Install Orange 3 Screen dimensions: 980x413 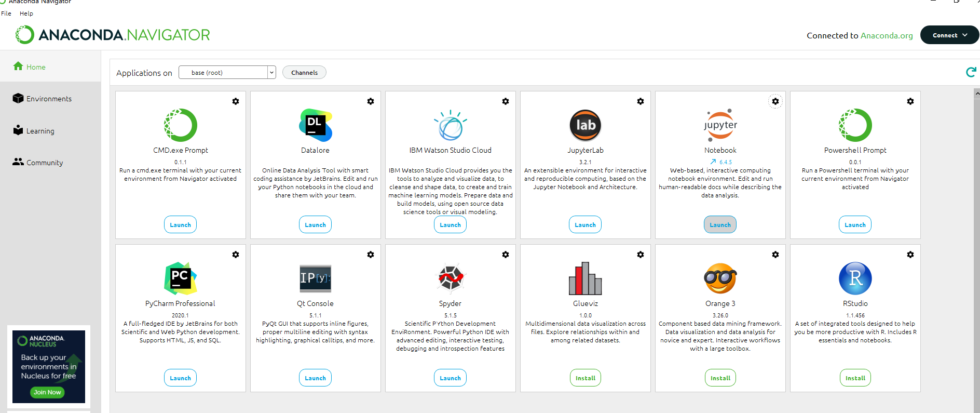tap(720, 378)
